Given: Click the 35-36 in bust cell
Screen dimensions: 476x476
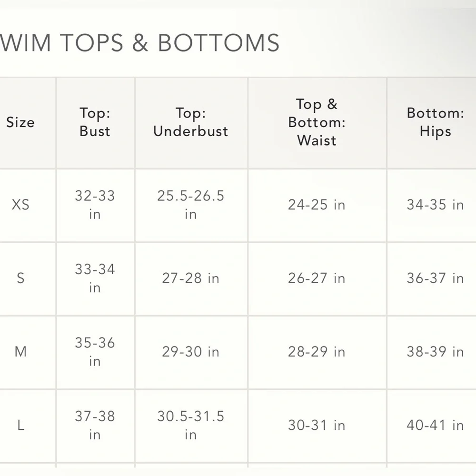Looking at the screenshot, I should [x=95, y=352].
